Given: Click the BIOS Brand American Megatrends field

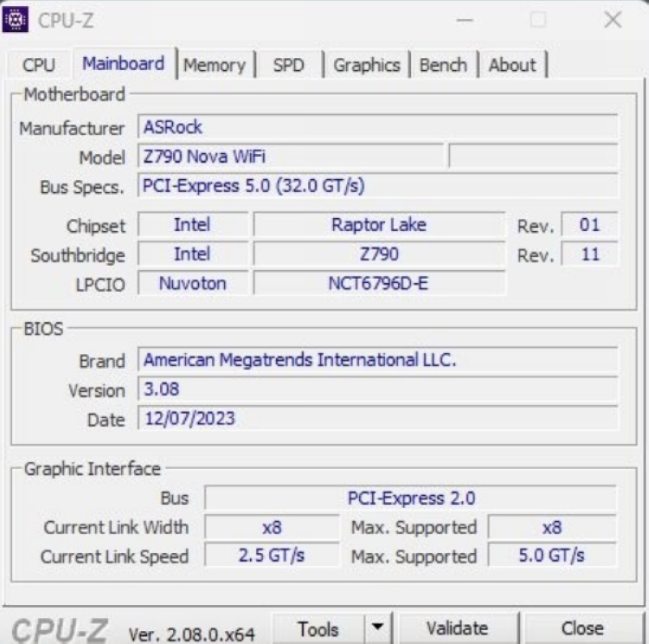Looking at the screenshot, I should click(x=377, y=359).
